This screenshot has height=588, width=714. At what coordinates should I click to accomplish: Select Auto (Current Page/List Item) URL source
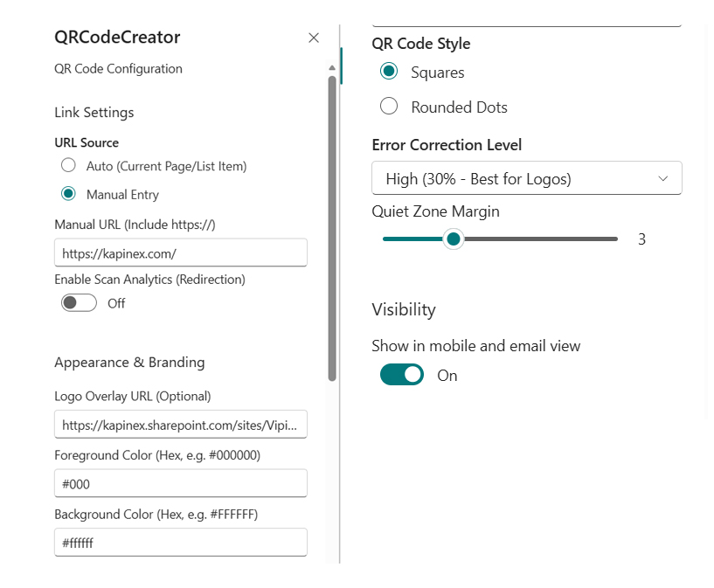coord(68,166)
